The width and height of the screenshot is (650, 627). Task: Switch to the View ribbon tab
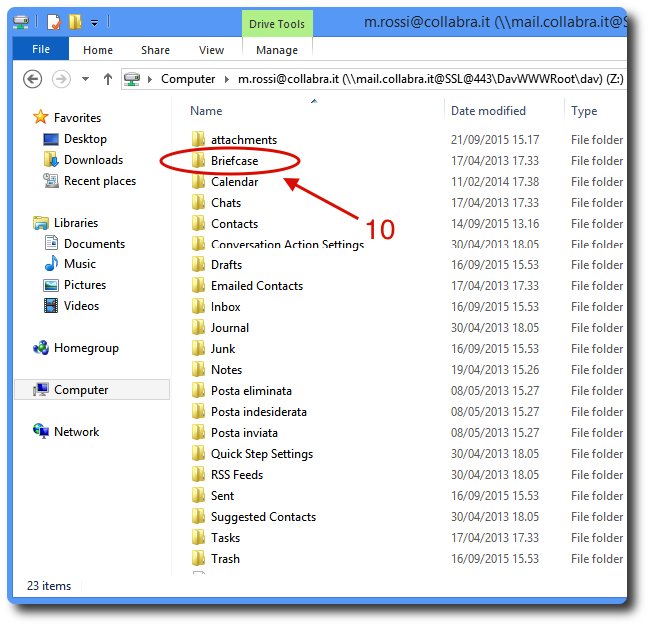[211, 50]
